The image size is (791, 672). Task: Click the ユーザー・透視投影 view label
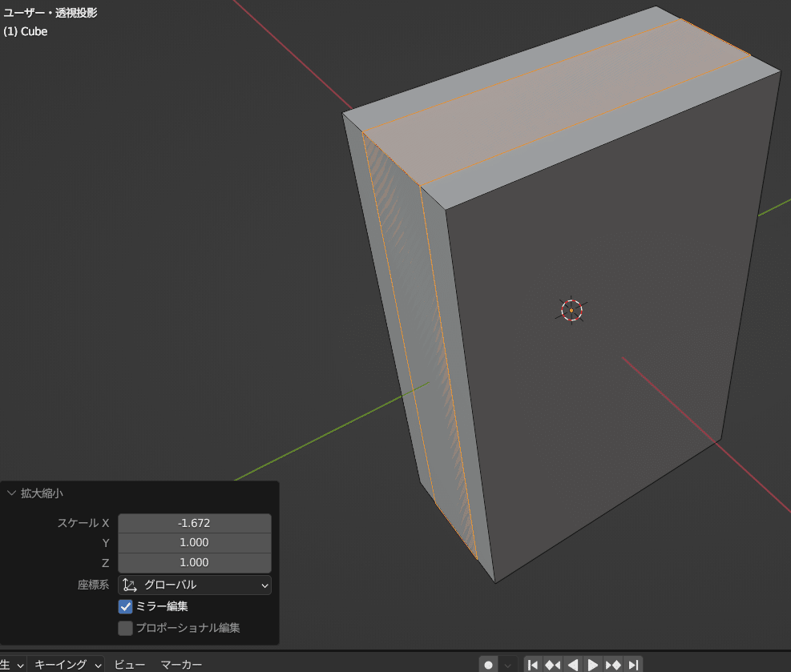[50, 13]
